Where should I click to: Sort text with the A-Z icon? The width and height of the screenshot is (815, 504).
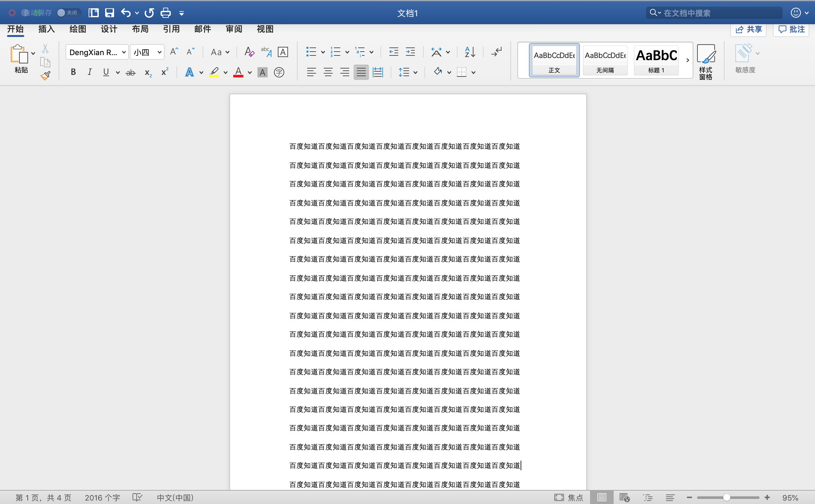coord(470,52)
